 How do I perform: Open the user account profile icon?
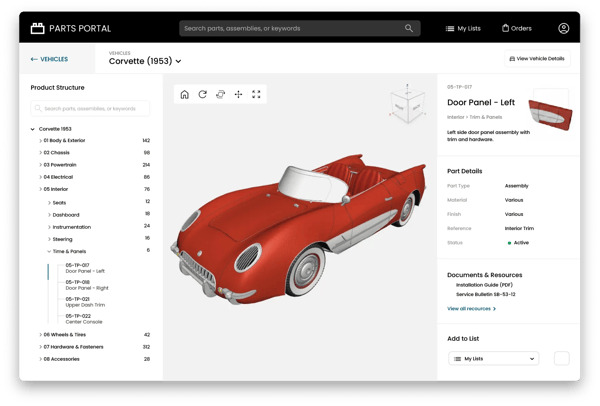click(563, 28)
